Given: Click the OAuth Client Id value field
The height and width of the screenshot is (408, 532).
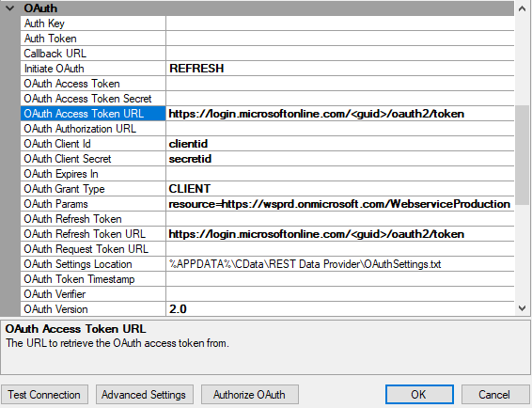Looking at the screenshot, I should coord(340,144).
